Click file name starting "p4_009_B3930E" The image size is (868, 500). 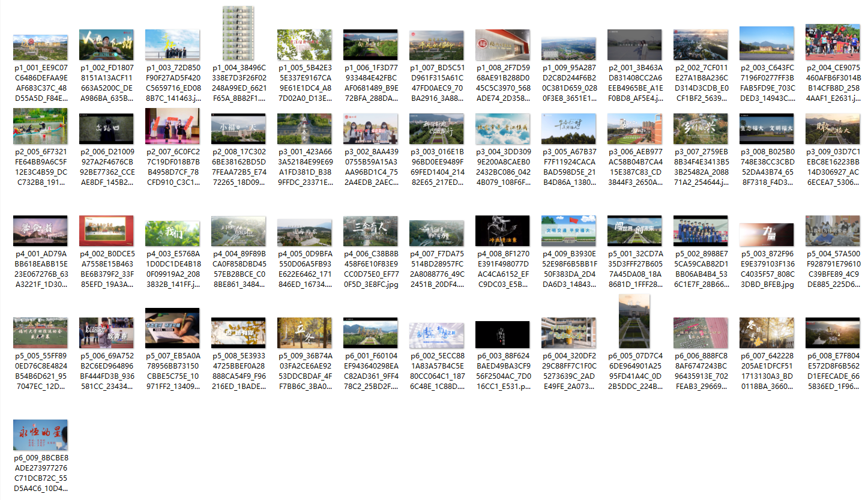tap(568, 270)
